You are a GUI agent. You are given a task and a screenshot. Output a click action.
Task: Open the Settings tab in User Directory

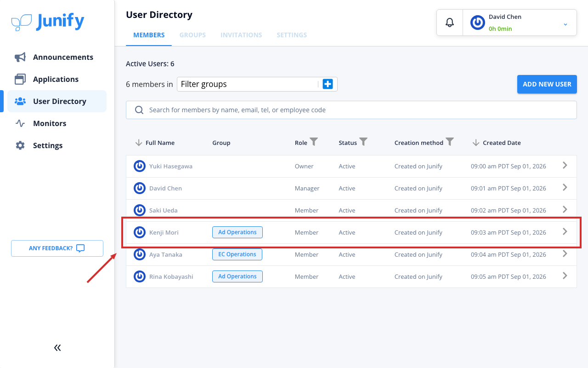[x=292, y=35]
